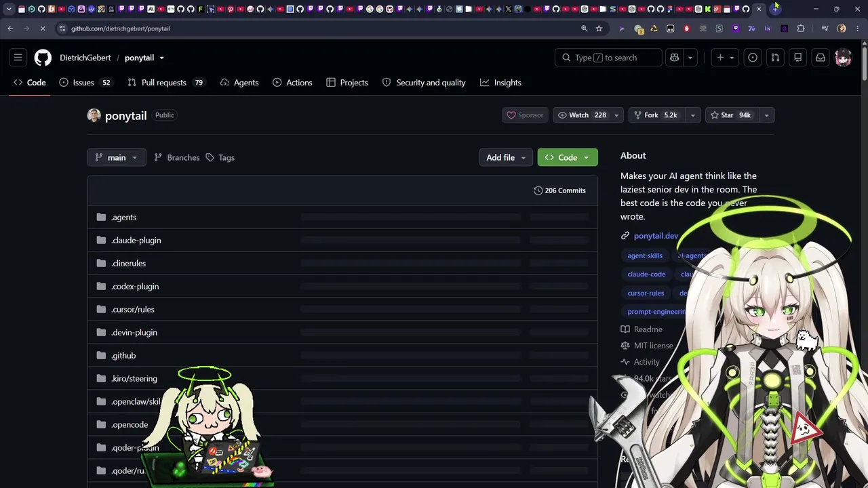The width and height of the screenshot is (868, 488).
Task: Stop page loading with the X button
Action: (42, 28)
